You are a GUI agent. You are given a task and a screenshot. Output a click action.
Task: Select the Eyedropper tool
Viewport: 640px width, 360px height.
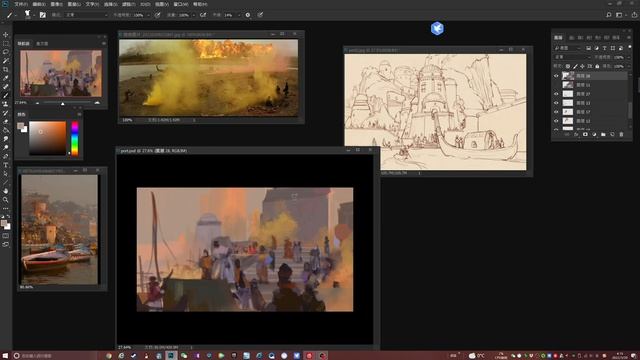point(6,78)
